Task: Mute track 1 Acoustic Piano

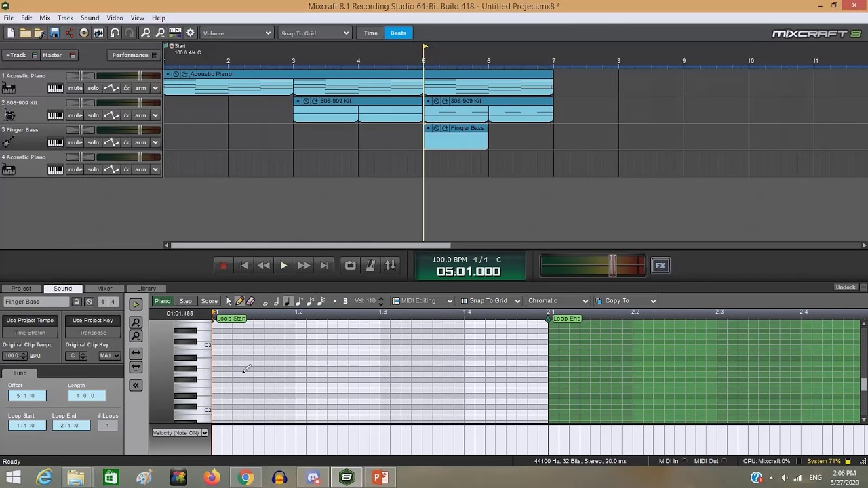Action: tap(75, 88)
